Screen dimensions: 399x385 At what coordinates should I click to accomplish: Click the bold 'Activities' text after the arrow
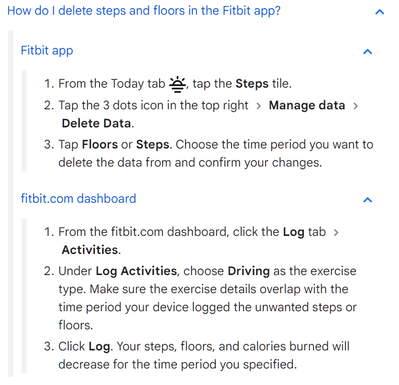point(90,250)
